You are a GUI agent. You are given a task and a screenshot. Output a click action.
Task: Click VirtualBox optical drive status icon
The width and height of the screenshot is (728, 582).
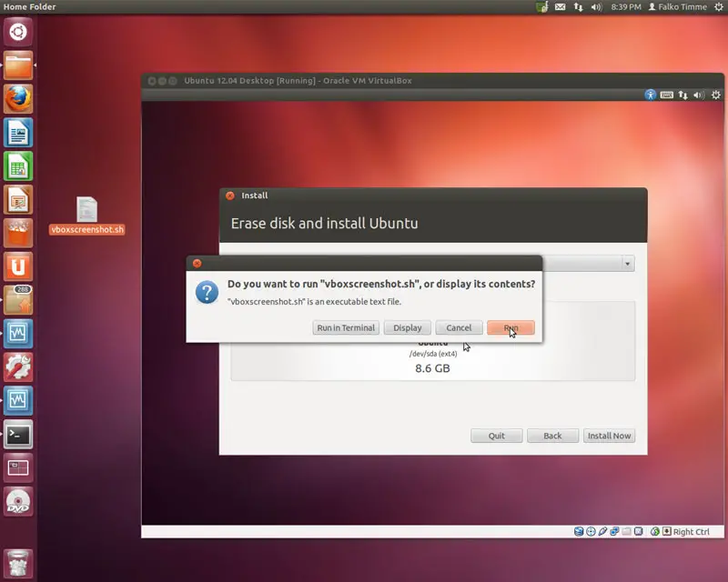pyautogui.click(x=591, y=531)
